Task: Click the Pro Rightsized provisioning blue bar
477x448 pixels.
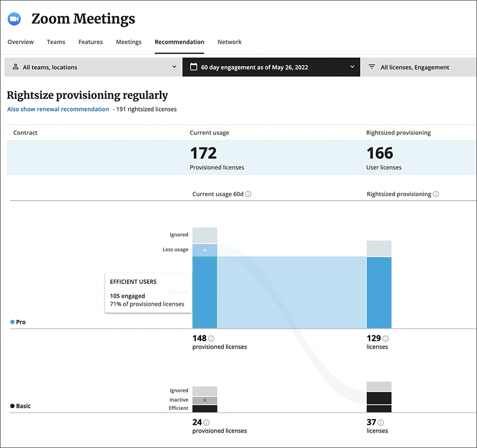Action: point(379,292)
